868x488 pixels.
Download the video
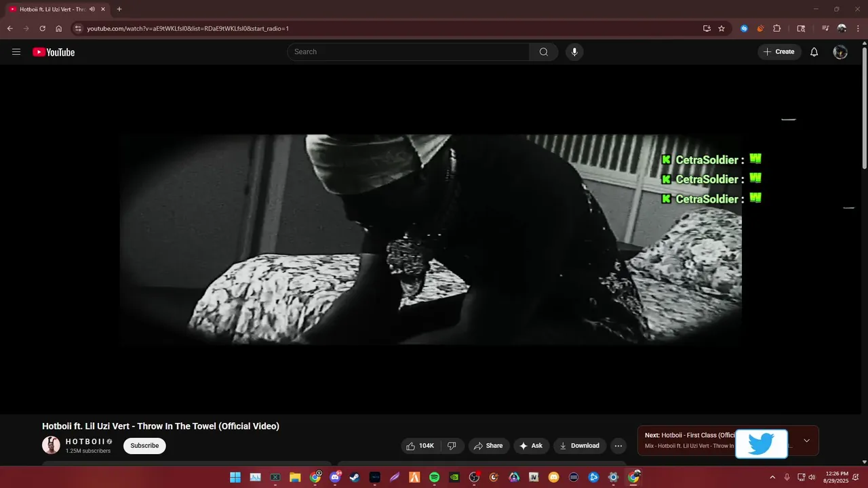(x=580, y=446)
